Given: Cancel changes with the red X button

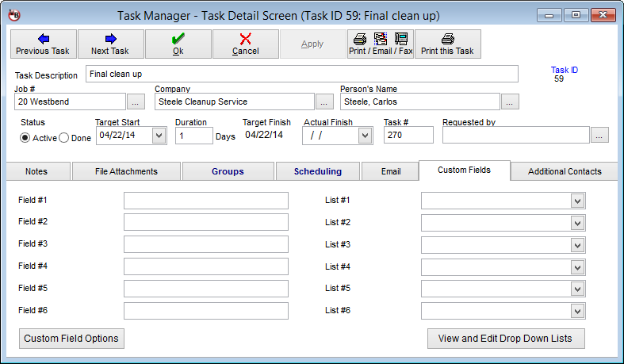Looking at the screenshot, I should 246,44.
